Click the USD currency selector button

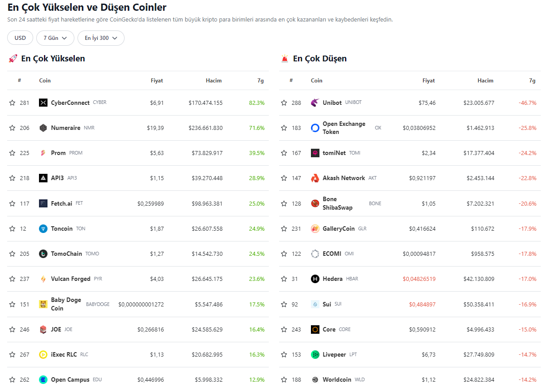(x=20, y=38)
